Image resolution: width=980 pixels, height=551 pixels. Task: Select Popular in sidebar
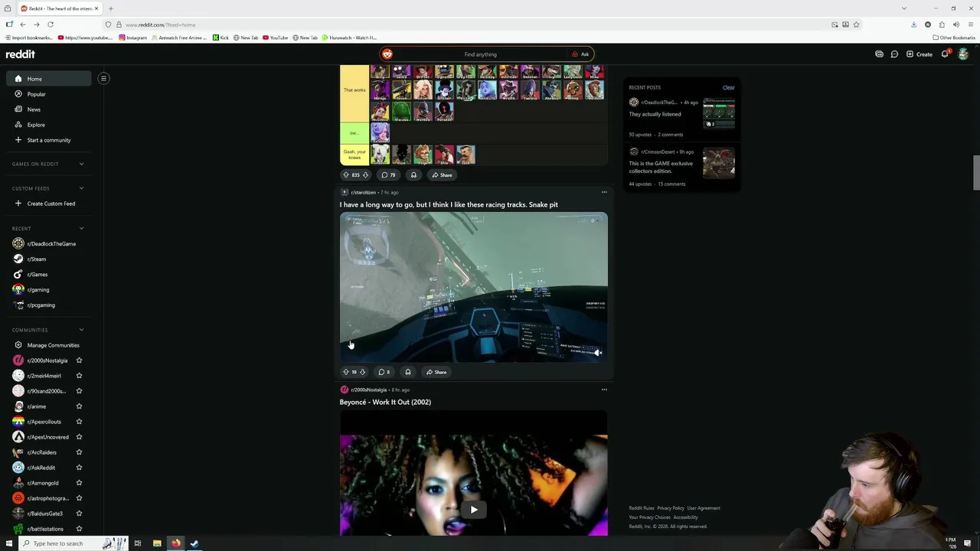(49, 94)
